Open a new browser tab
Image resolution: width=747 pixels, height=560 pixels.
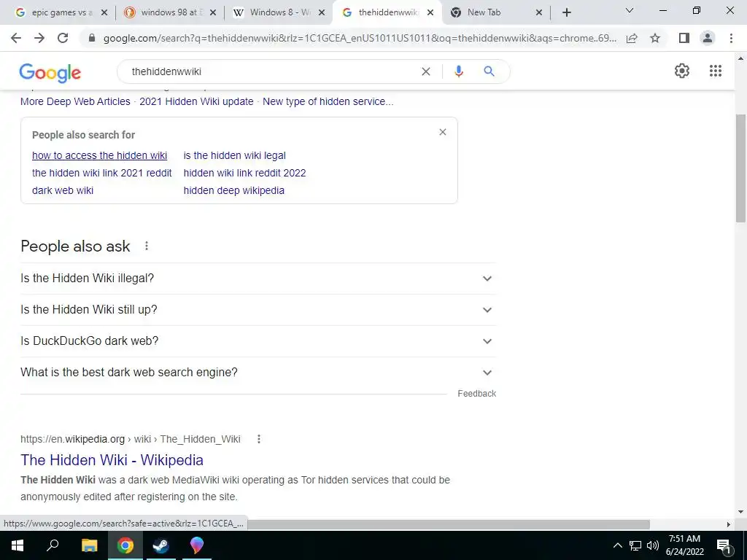point(566,12)
